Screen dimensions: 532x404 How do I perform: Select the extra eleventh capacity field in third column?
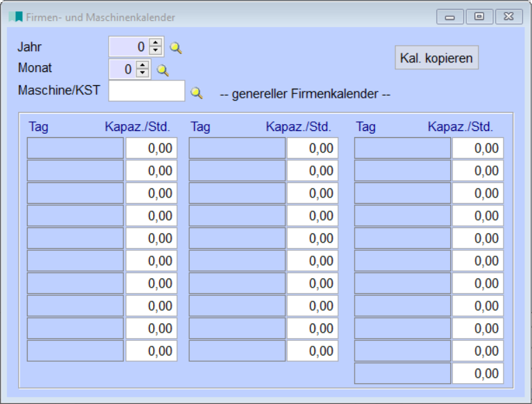[x=478, y=374]
